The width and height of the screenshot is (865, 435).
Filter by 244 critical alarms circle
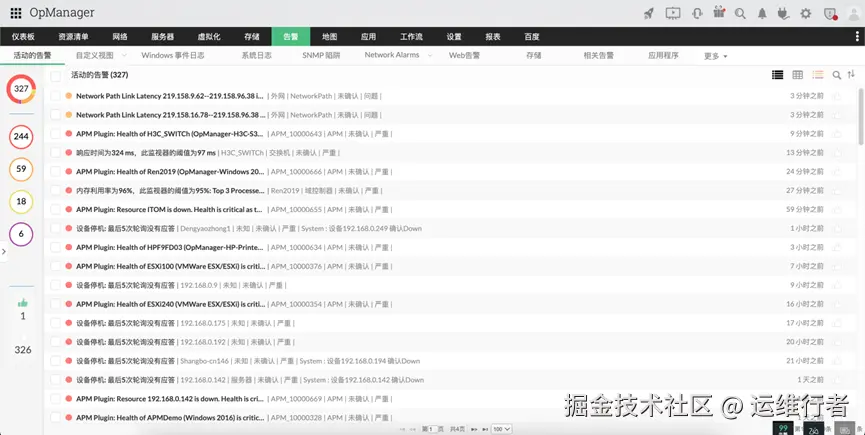(21, 136)
